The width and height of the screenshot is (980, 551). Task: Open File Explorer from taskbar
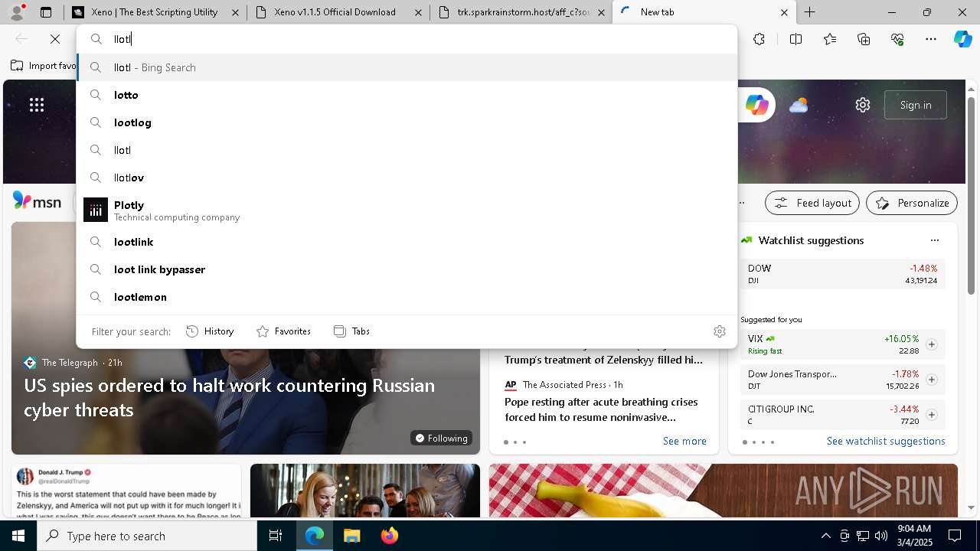tap(351, 536)
